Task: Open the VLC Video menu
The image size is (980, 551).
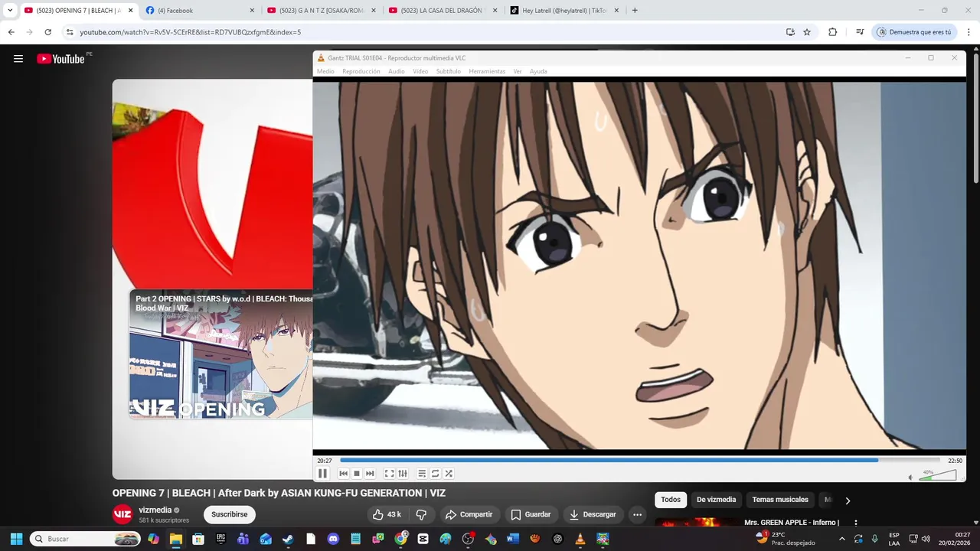Action: (x=420, y=71)
